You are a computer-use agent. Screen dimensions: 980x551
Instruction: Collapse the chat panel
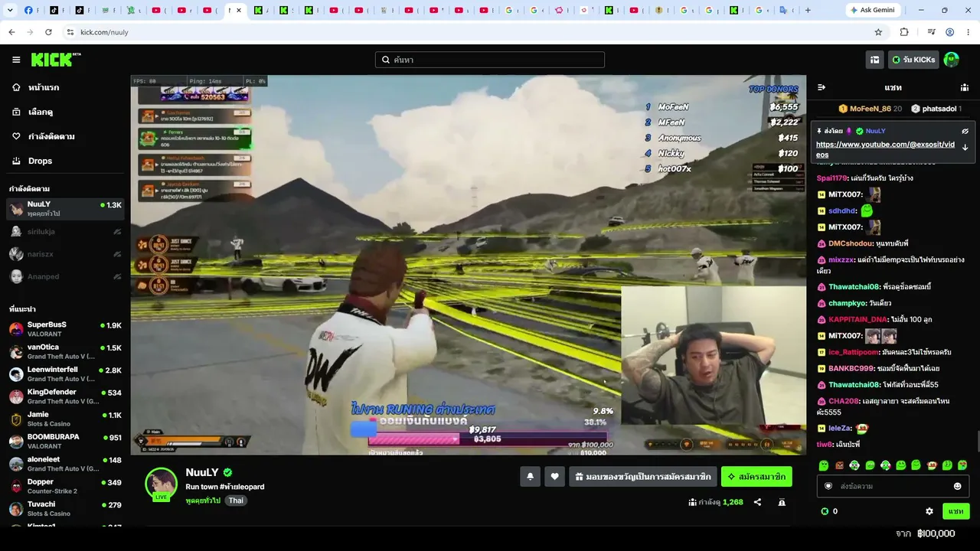click(x=822, y=87)
